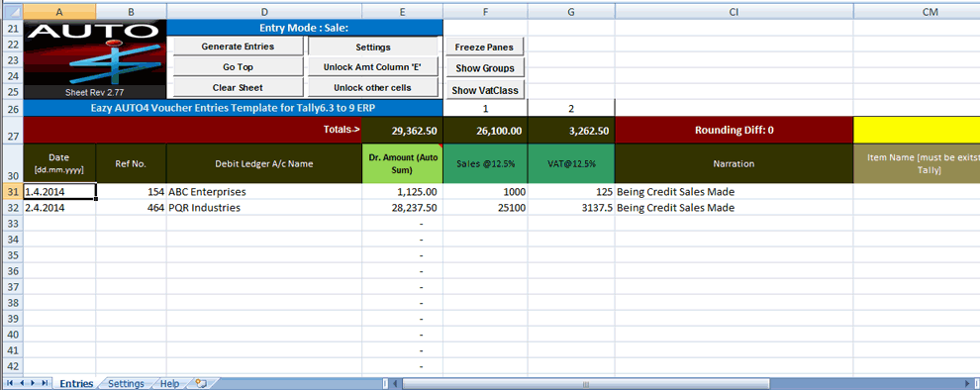
Task: Select PQR Industries ledger cell
Action: [263, 208]
